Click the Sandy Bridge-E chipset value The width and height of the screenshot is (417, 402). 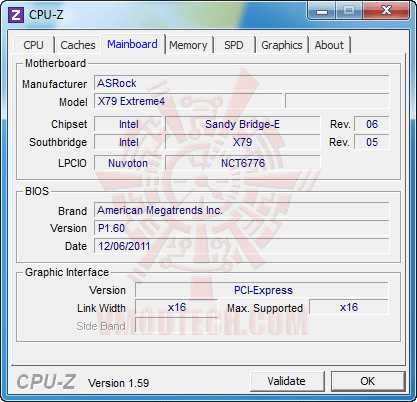tap(242, 124)
